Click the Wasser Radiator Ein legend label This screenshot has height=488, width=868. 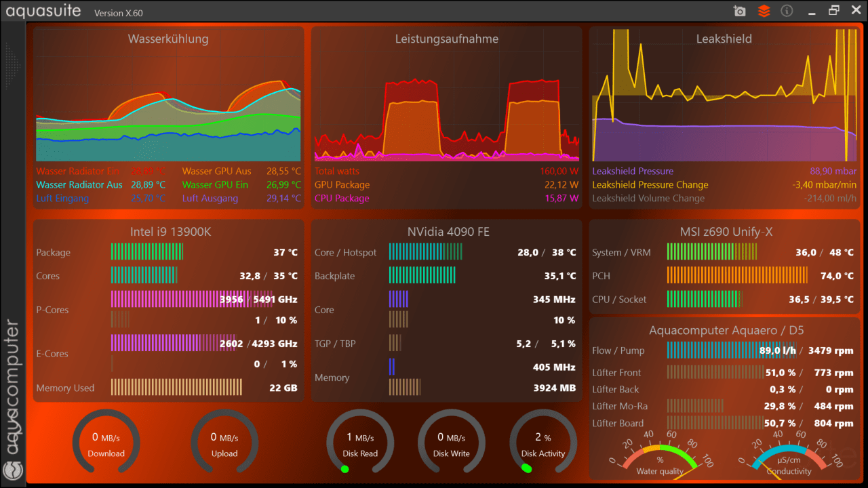click(x=79, y=171)
